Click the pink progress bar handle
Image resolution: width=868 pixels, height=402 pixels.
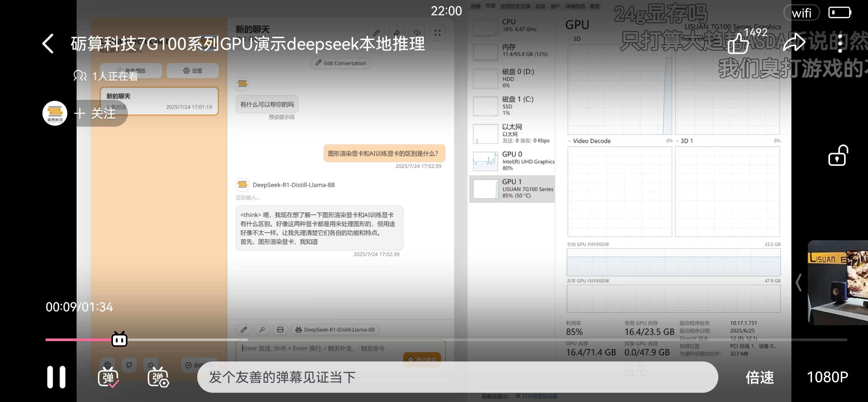tap(119, 339)
